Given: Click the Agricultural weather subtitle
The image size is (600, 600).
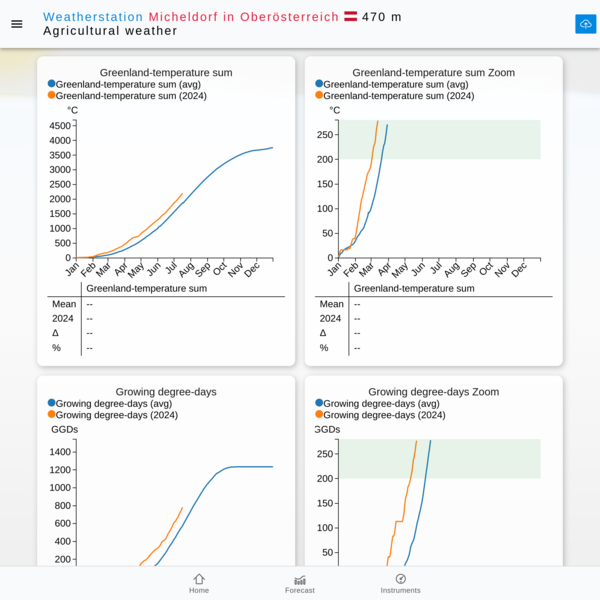Looking at the screenshot, I should click(x=110, y=31).
